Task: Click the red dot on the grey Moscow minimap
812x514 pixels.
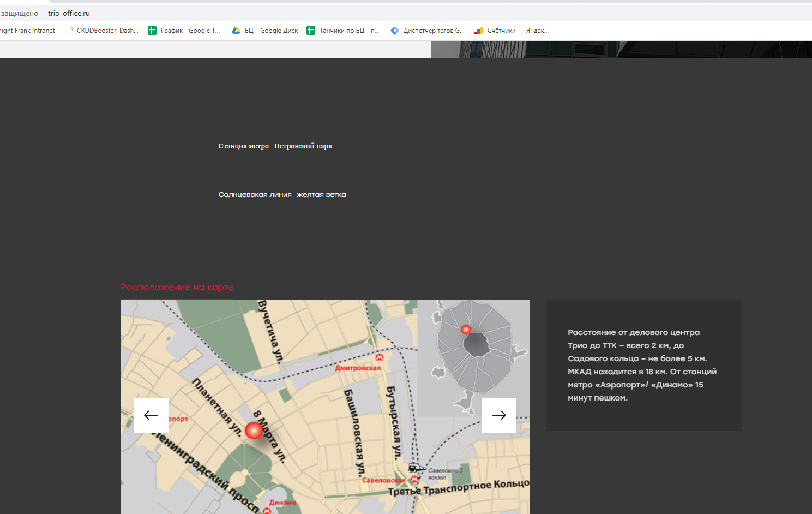Action: 466,330
